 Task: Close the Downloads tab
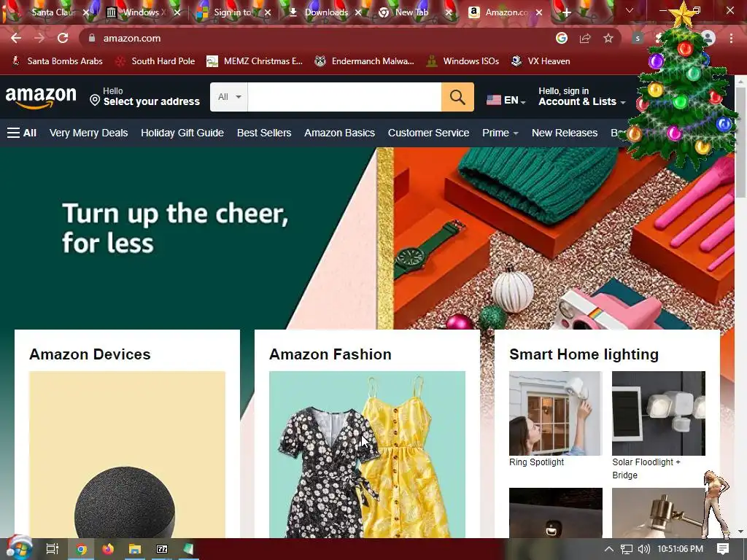(x=358, y=13)
